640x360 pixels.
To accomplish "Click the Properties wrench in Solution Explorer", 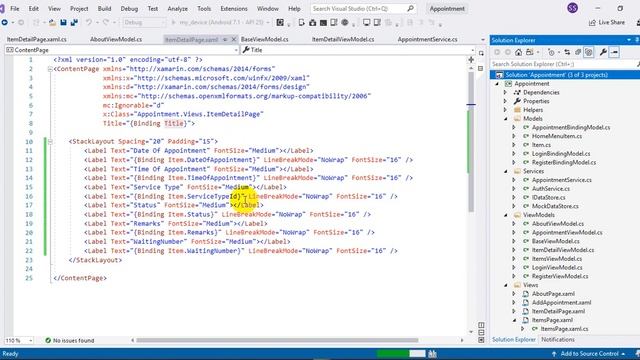I will pyautogui.click(x=603, y=52).
